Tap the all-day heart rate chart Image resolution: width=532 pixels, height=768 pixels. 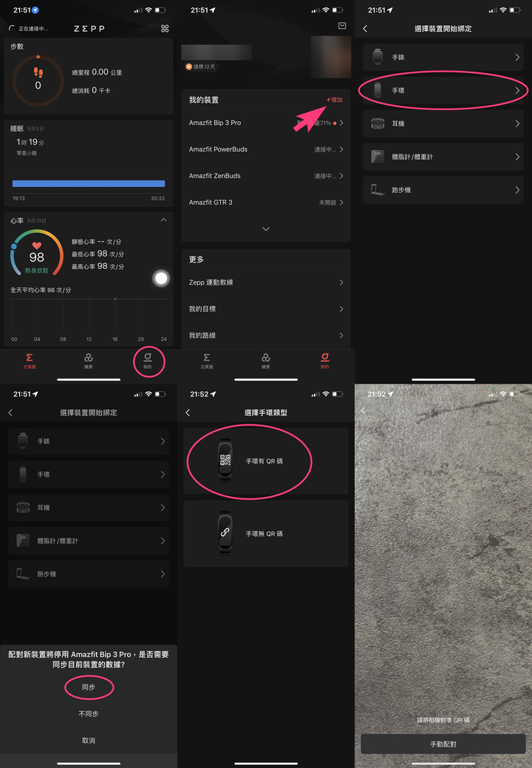(89, 319)
